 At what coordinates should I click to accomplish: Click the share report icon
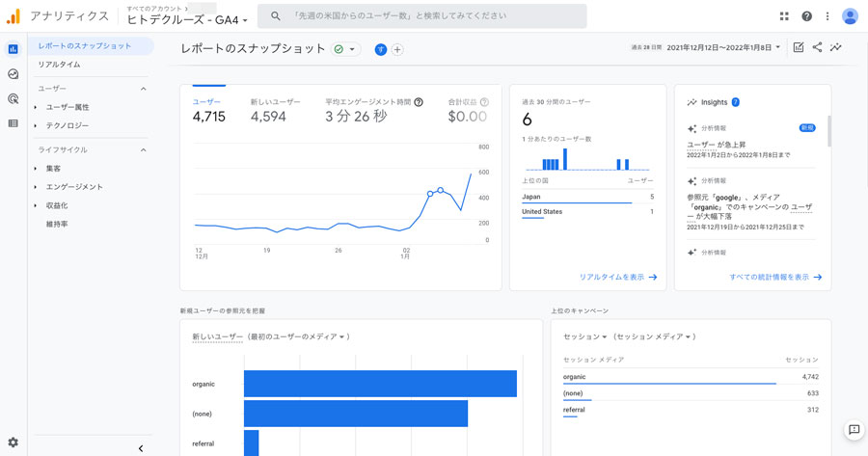tap(817, 47)
